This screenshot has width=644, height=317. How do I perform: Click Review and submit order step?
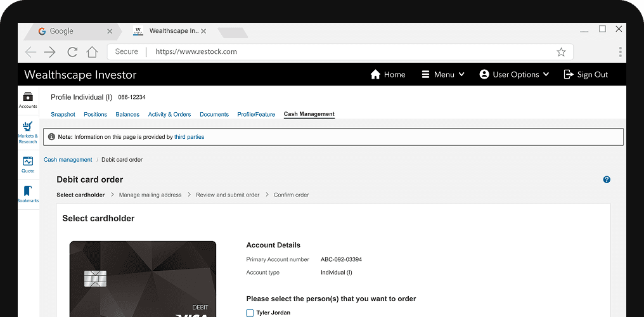228,195
